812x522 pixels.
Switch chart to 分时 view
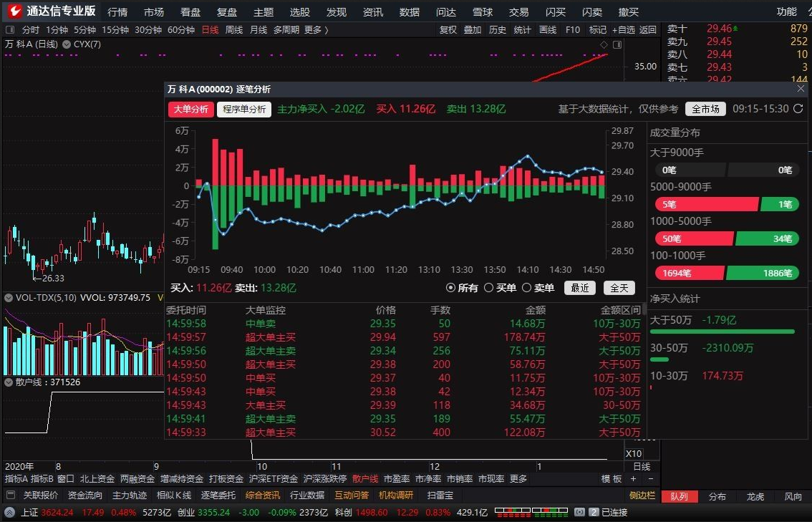pos(30,30)
